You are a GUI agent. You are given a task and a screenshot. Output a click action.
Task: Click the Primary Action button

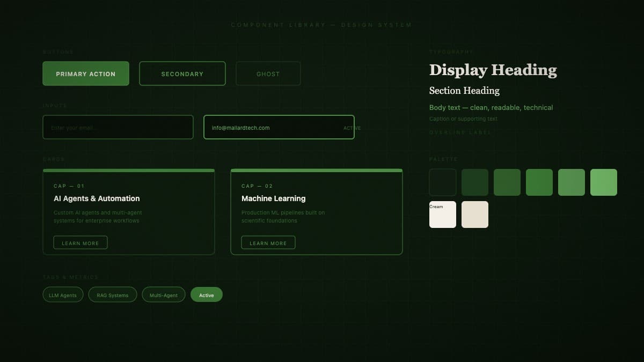[x=85, y=73]
